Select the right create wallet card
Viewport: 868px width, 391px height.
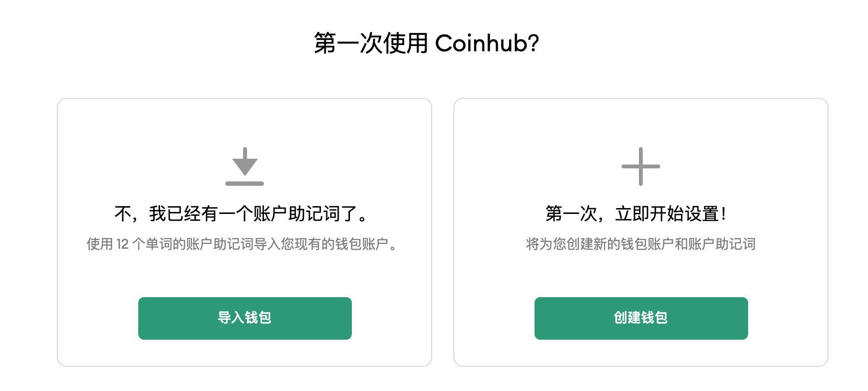pos(641,232)
